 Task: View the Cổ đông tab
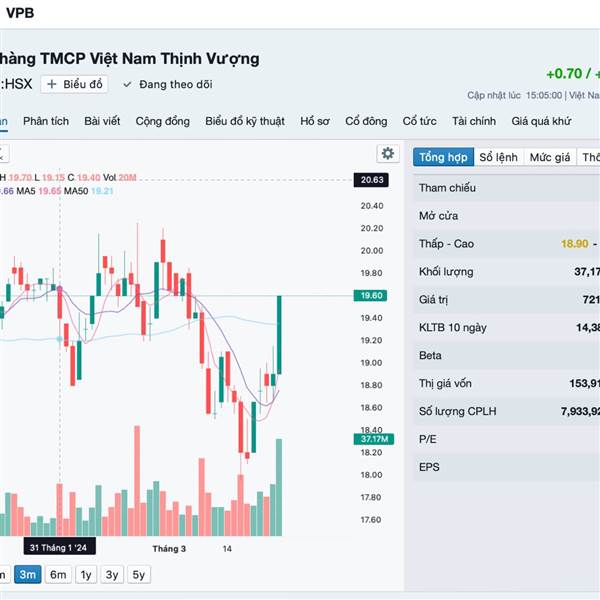coord(366,121)
